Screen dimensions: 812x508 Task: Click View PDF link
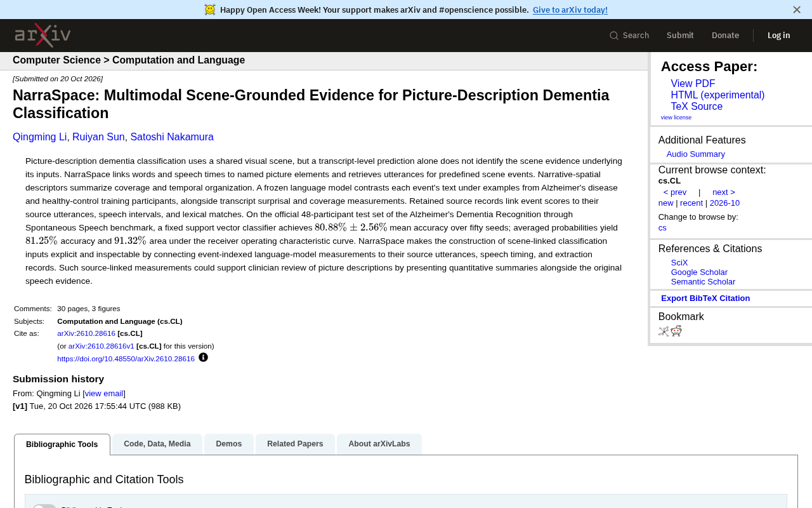(x=693, y=84)
